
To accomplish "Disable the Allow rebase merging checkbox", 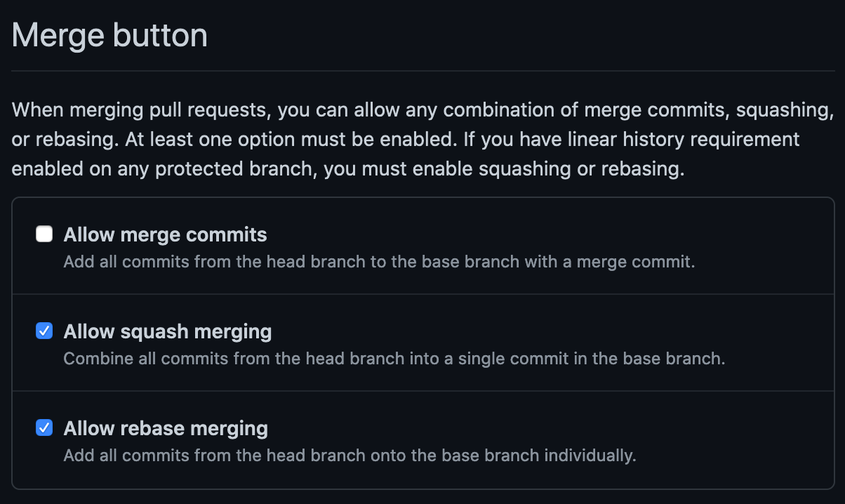I will coord(44,427).
